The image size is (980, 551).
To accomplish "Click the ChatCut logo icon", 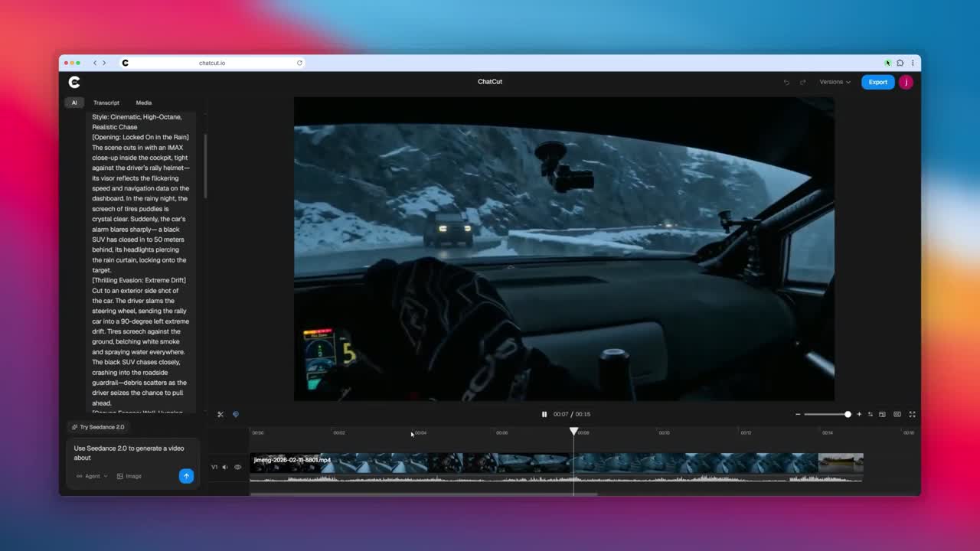I will [74, 82].
